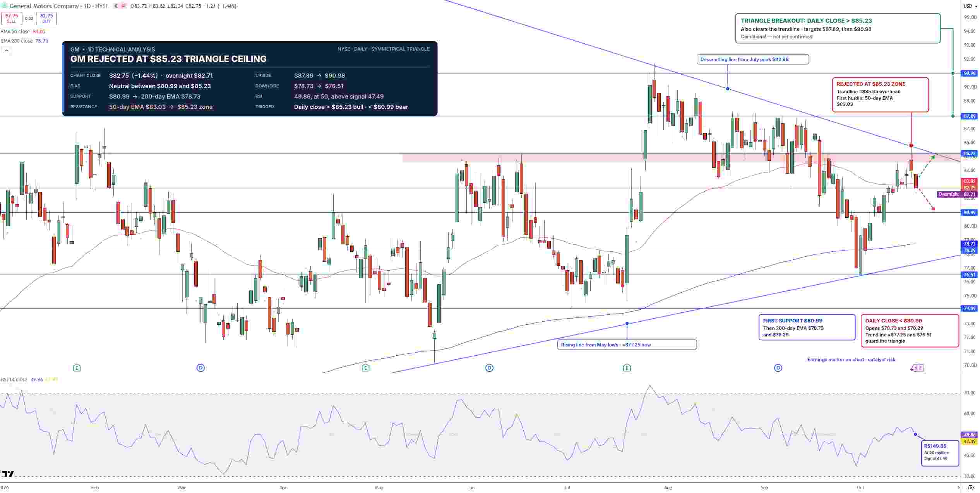Select the GM Rejected at $85.23 headline panel

[x=250, y=78]
